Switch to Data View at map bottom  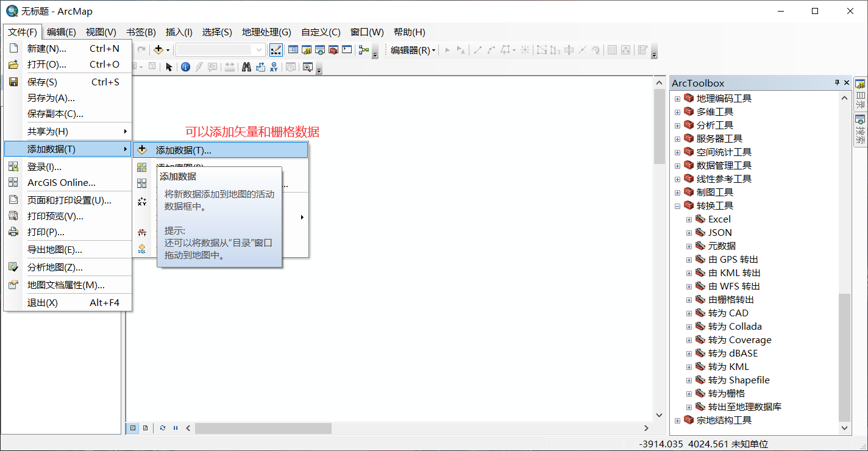click(133, 428)
